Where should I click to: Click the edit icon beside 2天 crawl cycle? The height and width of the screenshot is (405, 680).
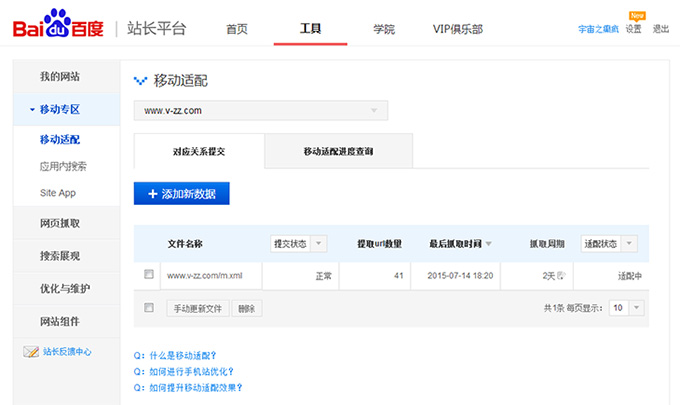click(x=562, y=274)
